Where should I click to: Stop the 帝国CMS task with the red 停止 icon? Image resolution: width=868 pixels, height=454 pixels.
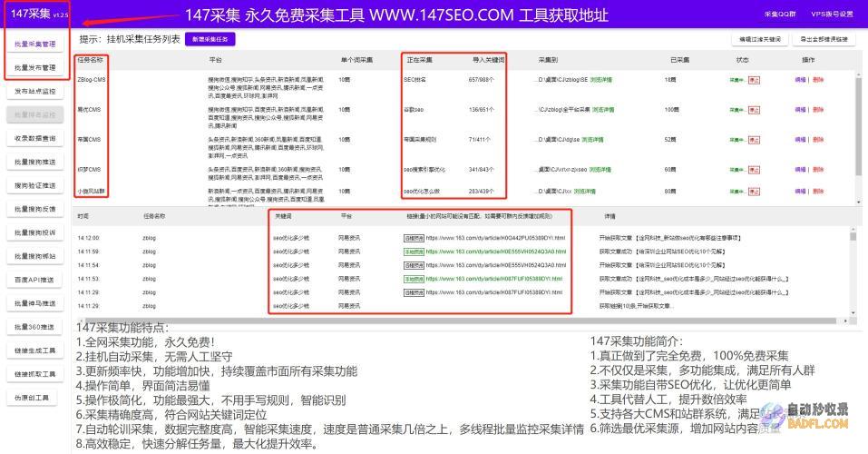click(754, 140)
